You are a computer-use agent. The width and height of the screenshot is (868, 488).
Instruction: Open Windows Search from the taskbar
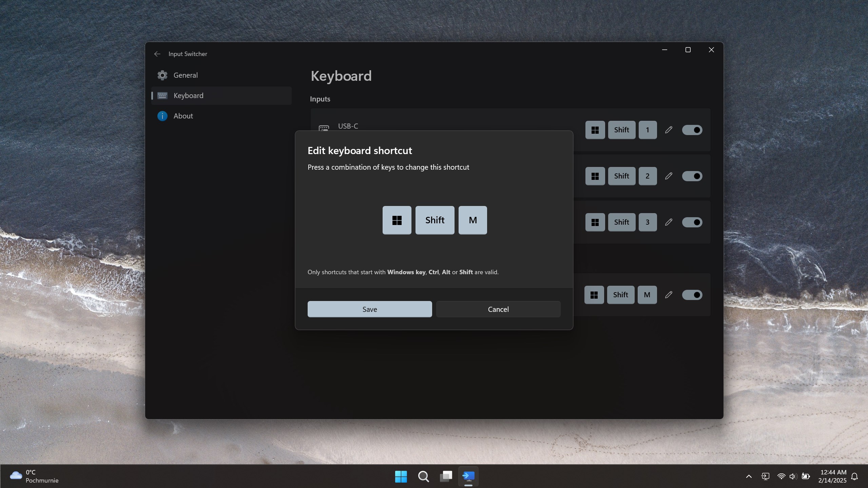(423, 476)
